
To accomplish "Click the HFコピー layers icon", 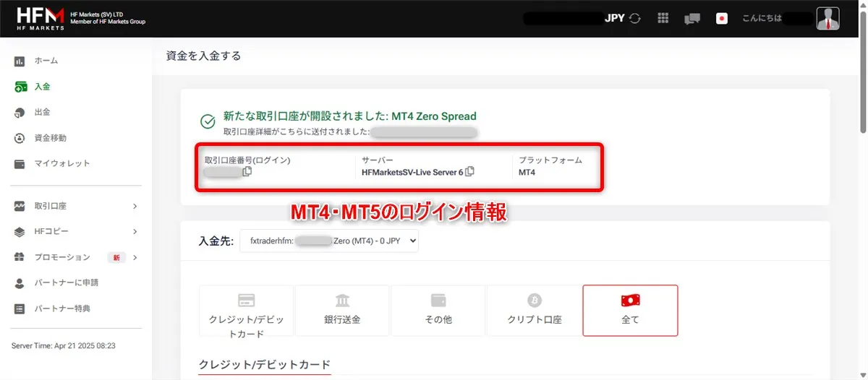I will 20,232.
